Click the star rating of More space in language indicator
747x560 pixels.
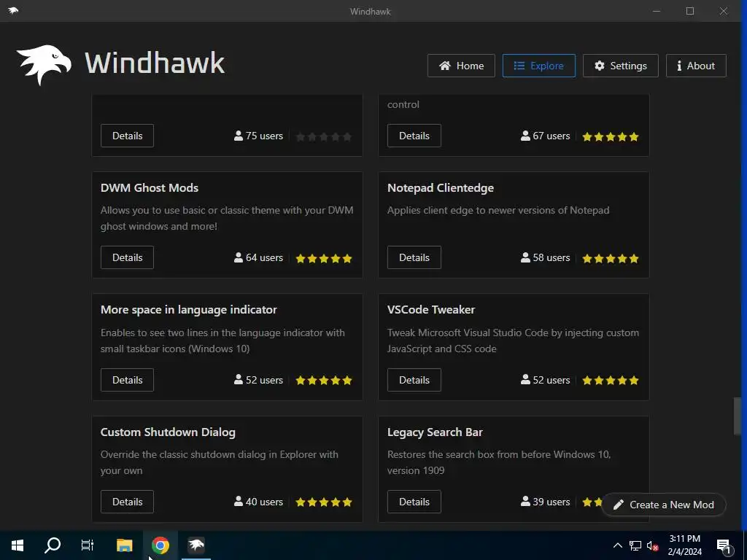point(324,381)
